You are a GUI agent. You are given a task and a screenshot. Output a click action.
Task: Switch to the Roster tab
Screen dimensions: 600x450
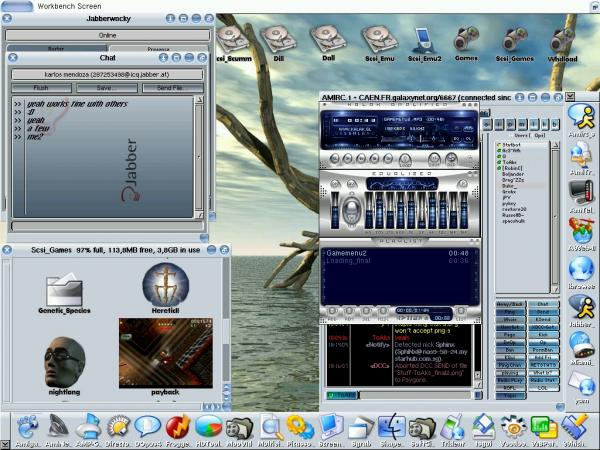click(x=56, y=48)
